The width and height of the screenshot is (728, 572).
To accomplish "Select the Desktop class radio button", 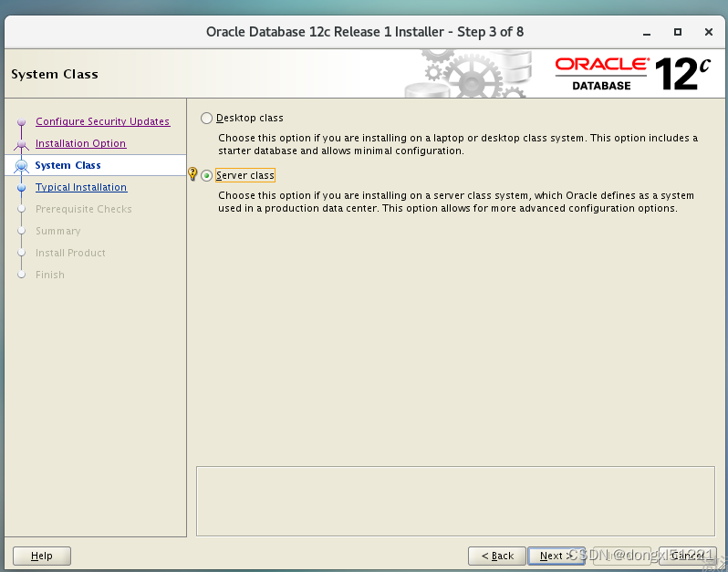I will (x=206, y=118).
